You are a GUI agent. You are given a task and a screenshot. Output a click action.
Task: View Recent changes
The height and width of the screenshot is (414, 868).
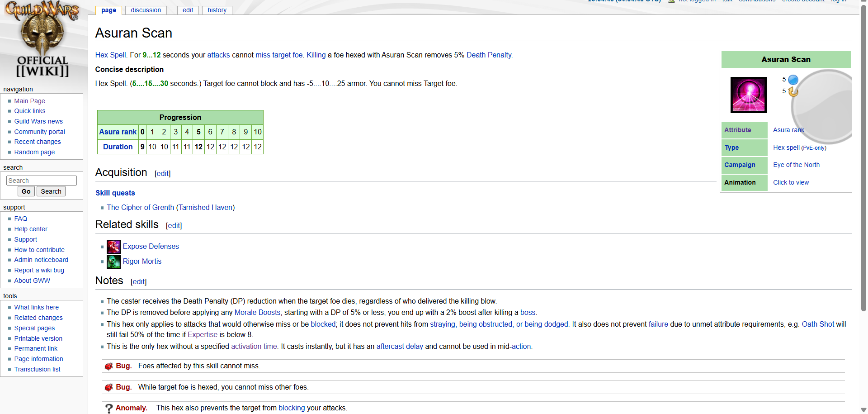pyautogui.click(x=38, y=142)
